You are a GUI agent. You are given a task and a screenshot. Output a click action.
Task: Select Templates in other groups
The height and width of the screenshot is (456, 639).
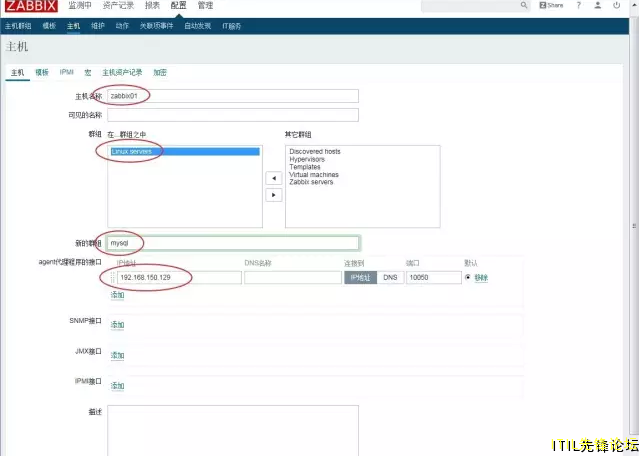tap(305, 167)
